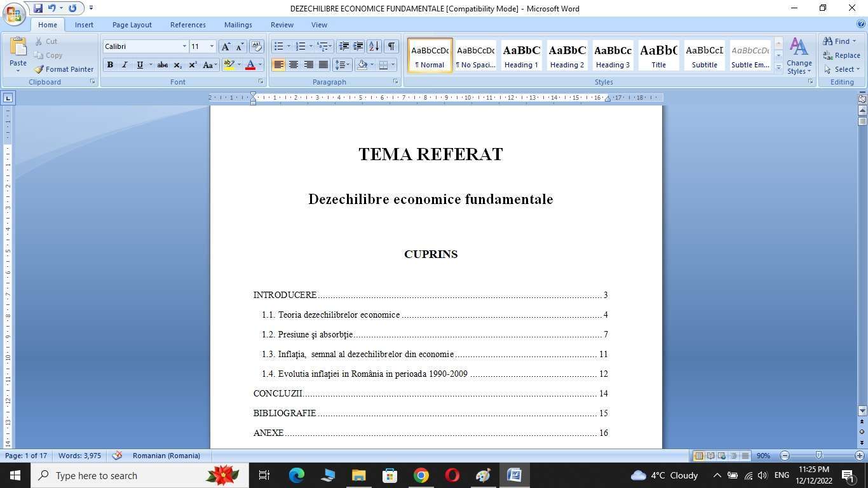Enable strikethrough formatting
Screen dimensions: 868x488
(162, 65)
